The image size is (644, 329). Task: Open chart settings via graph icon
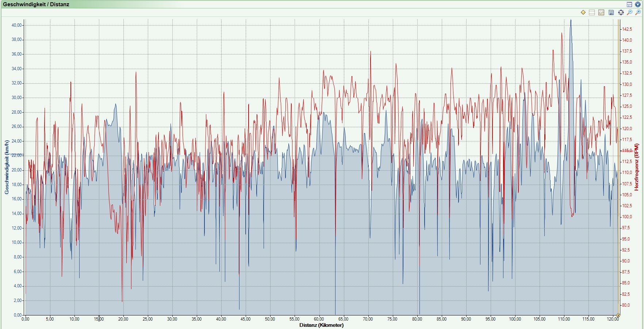[x=602, y=12]
